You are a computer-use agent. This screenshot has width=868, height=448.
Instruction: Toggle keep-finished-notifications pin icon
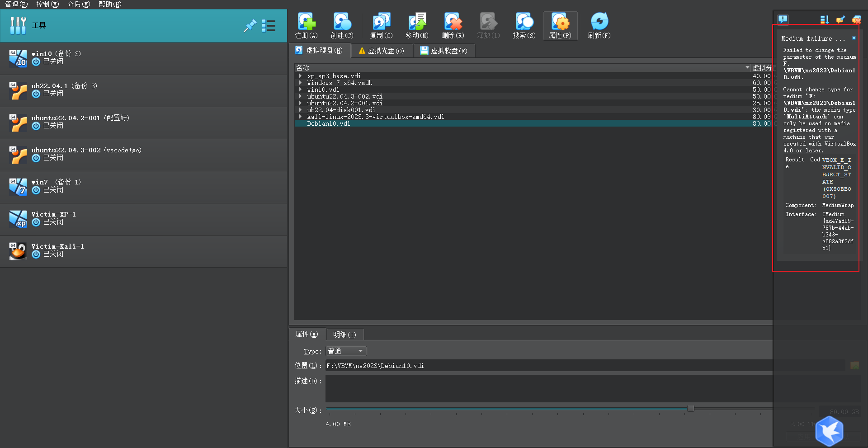pyautogui.click(x=840, y=19)
